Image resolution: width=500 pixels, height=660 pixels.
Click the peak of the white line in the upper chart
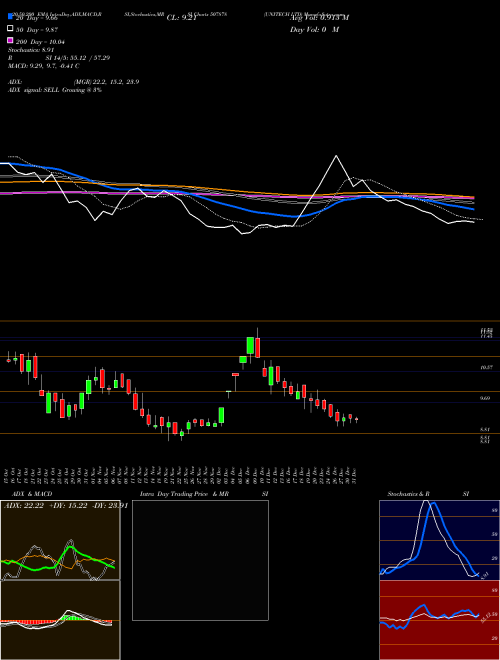[x=336, y=156]
